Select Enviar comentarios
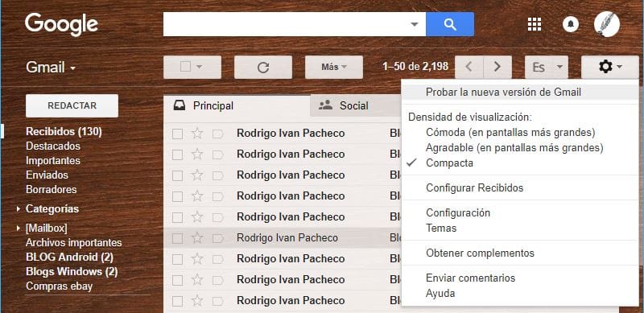Screen dimensions: 644x313 point(470,278)
